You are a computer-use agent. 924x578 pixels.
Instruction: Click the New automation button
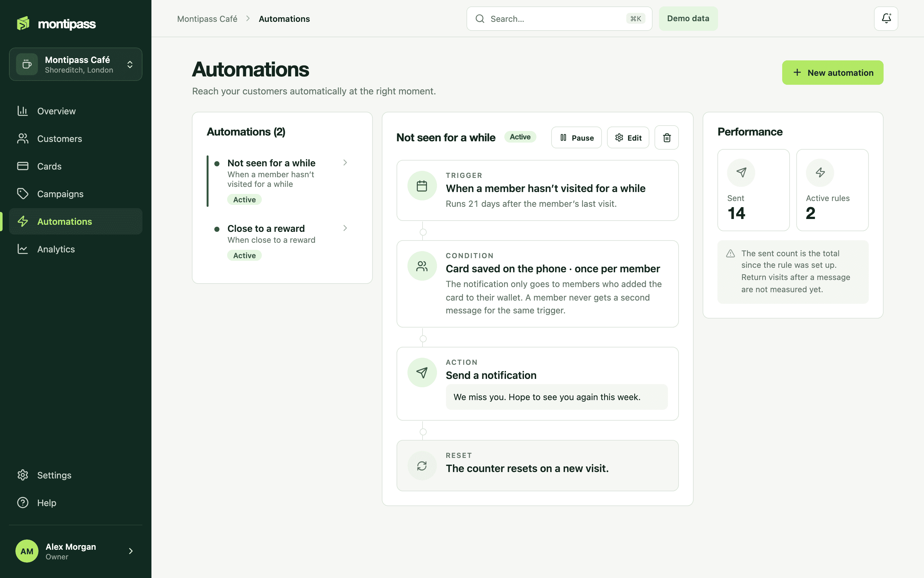pos(832,73)
